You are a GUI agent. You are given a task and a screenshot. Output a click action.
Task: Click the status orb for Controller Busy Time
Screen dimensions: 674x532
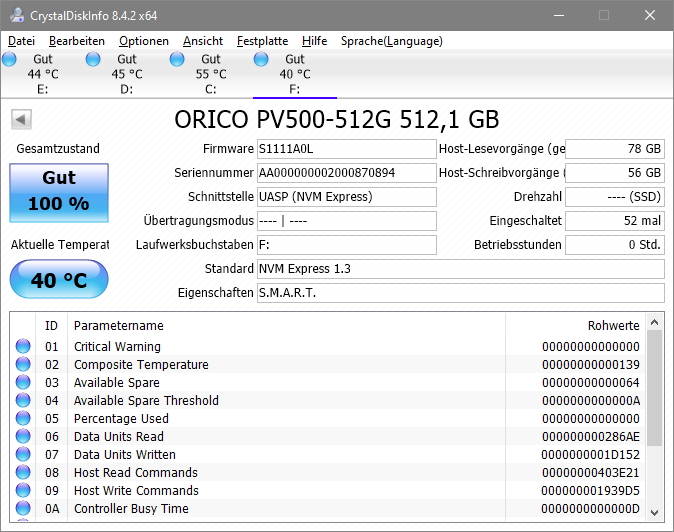[x=23, y=508]
